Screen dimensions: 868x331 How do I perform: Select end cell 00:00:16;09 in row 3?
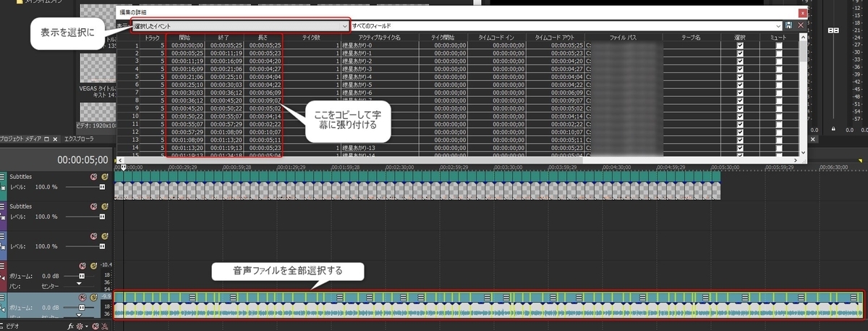click(223, 60)
